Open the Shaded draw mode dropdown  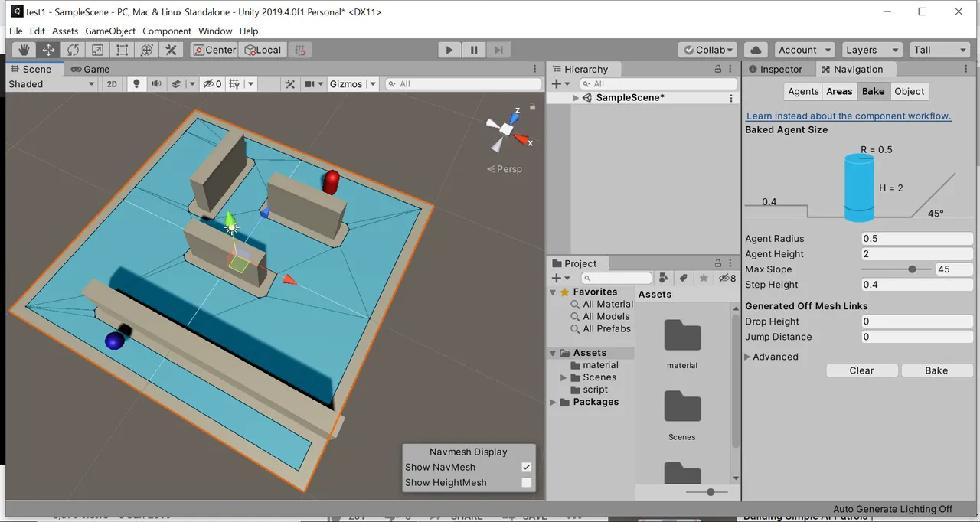point(51,84)
